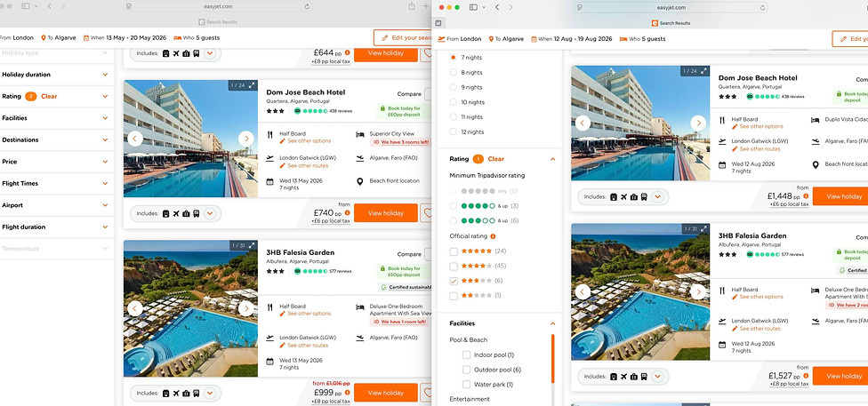
Task: Select the 12 nights duration option
Action: tap(454, 131)
